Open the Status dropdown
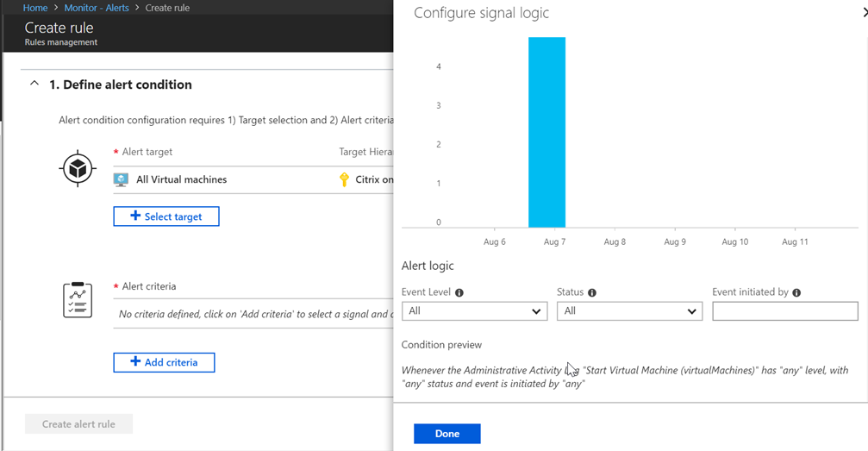 point(629,310)
